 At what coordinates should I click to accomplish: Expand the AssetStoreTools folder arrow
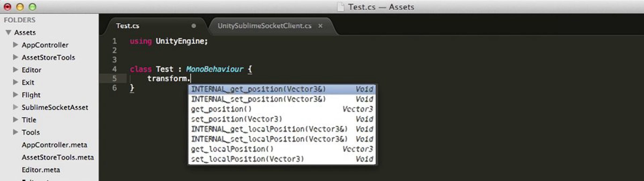coord(16,57)
